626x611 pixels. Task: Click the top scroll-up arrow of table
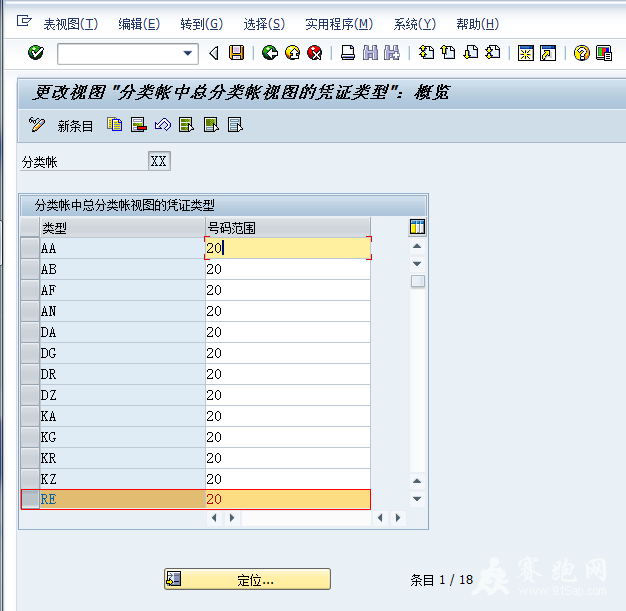[417, 246]
